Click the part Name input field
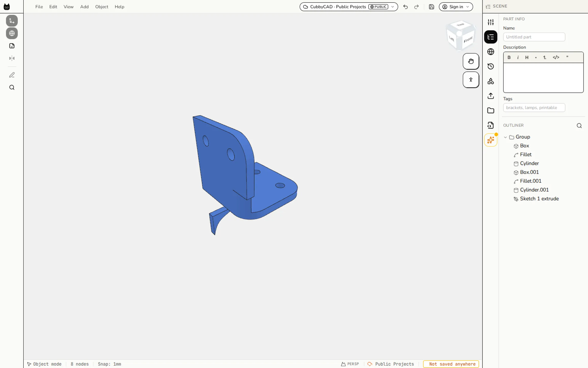This screenshot has width=588, height=368. pos(534,37)
